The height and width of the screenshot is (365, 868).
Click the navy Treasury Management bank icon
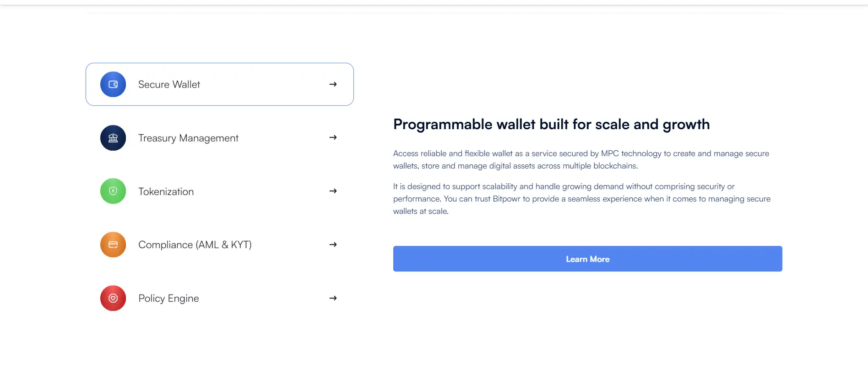(113, 138)
